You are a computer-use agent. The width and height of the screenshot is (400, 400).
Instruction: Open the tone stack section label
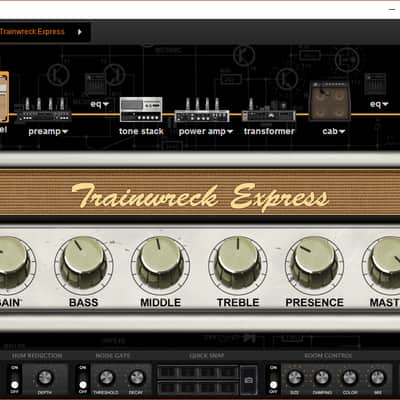tap(141, 131)
